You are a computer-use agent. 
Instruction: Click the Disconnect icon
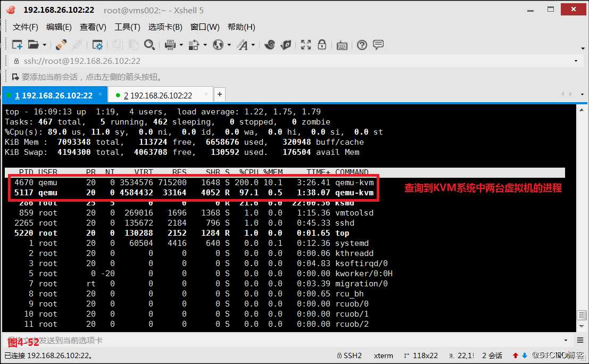77,45
